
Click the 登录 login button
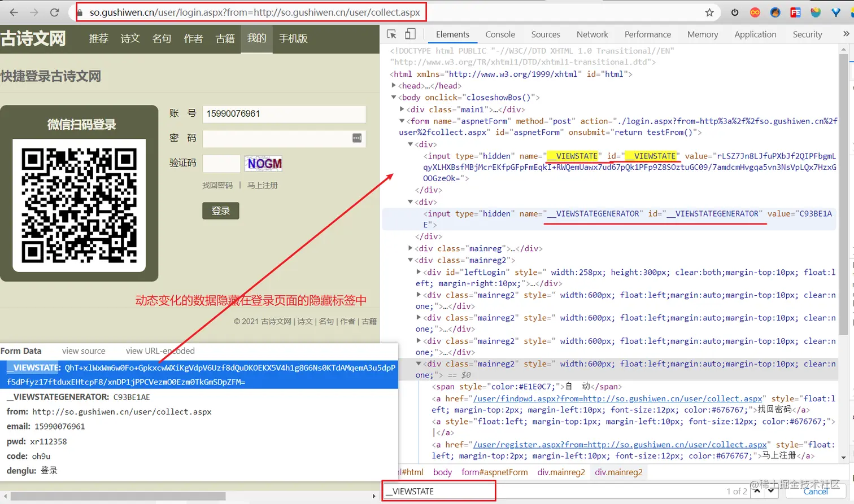[x=221, y=211]
